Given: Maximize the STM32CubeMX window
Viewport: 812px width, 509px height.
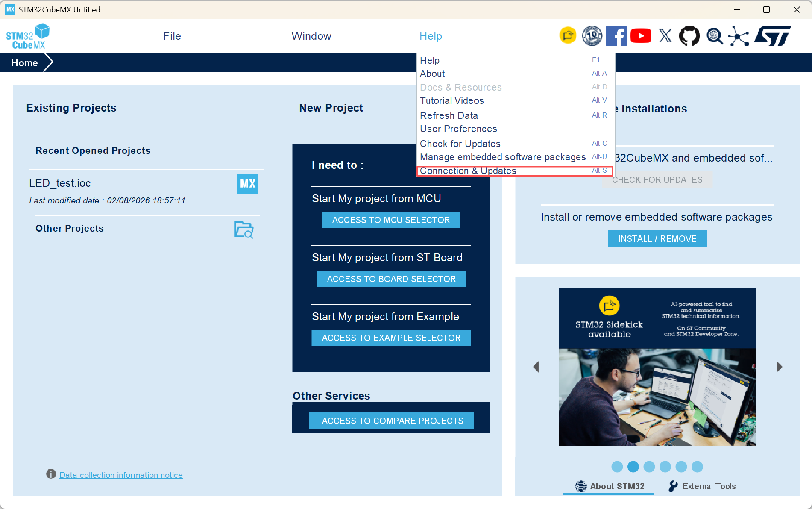Looking at the screenshot, I should point(767,9).
